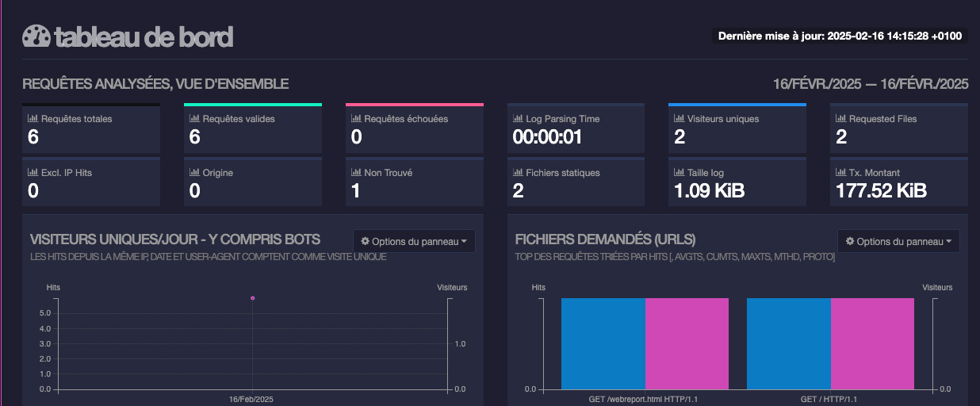Click the chart icon beside Non Trouvé
This screenshot has height=406, width=980.
tap(356, 173)
